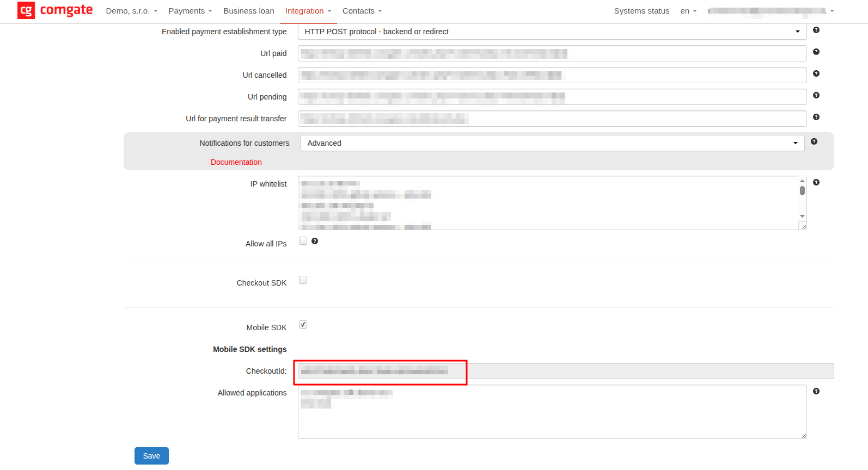
Task: Open the Payments menu
Action: pos(190,11)
